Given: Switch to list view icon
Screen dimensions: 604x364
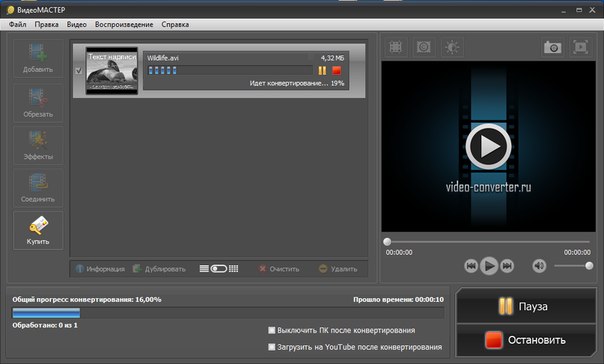Looking at the screenshot, I should click(x=204, y=268).
